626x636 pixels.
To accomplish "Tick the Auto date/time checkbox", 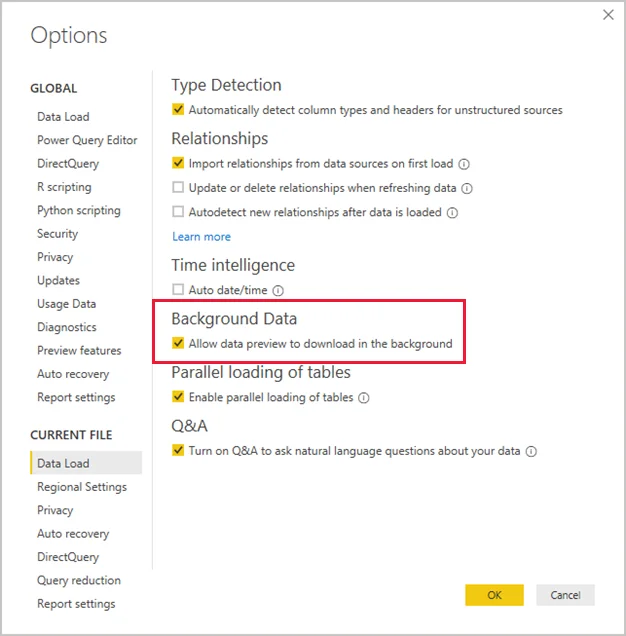I will [178, 290].
